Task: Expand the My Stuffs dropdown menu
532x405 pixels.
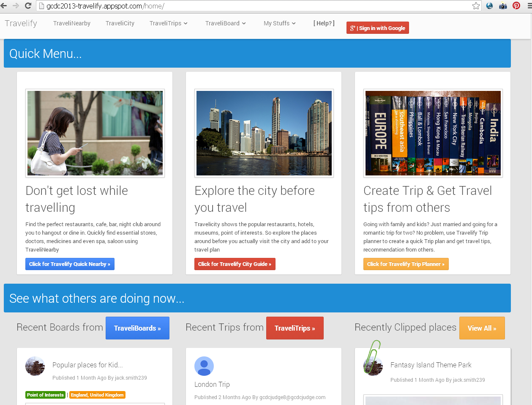Action: pyautogui.click(x=280, y=23)
